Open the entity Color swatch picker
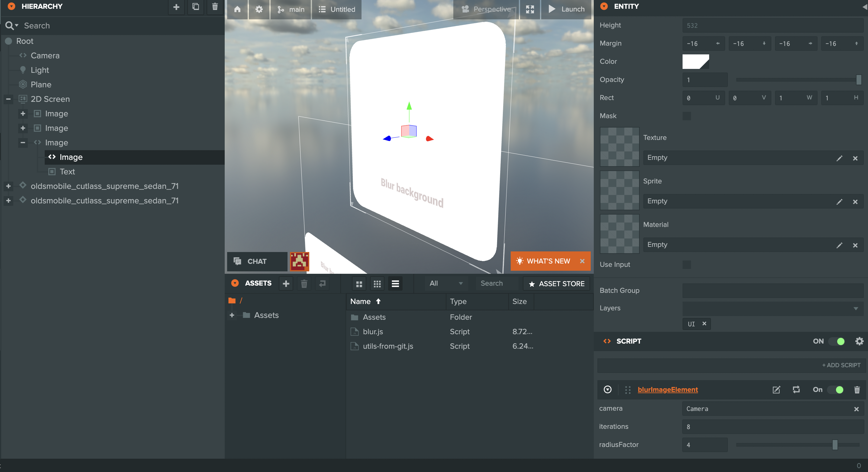 pos(696,61)
